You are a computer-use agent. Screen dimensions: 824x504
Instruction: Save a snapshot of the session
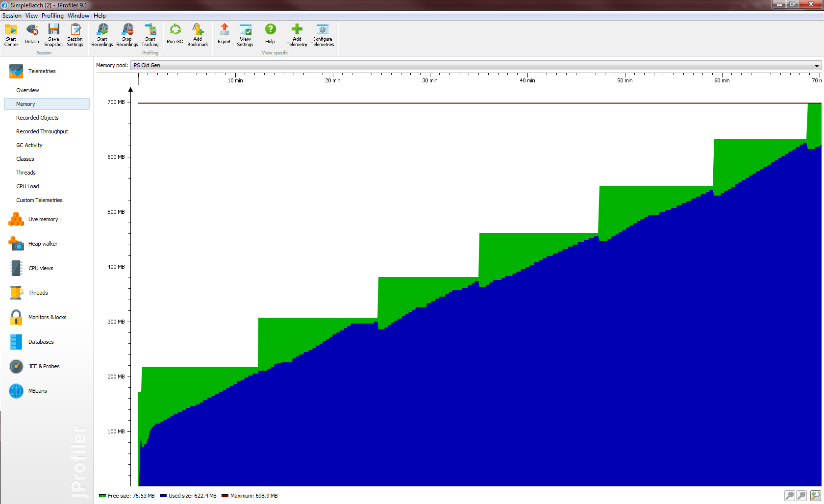53,34
